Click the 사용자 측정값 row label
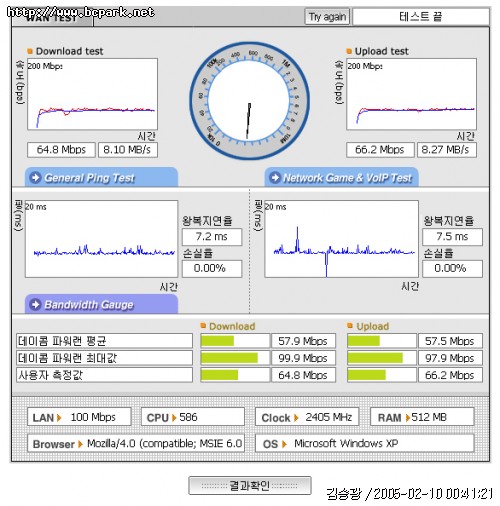The image size is (500, 506). 104,375
